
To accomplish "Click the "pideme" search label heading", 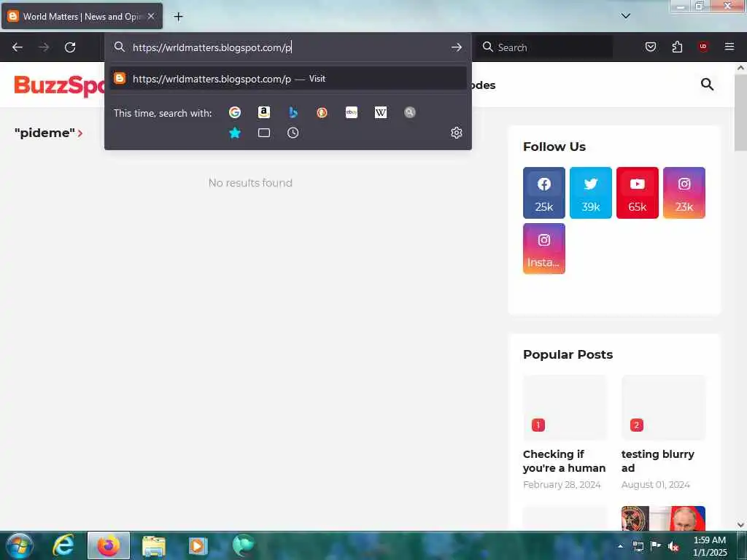I will click(44, 133).
